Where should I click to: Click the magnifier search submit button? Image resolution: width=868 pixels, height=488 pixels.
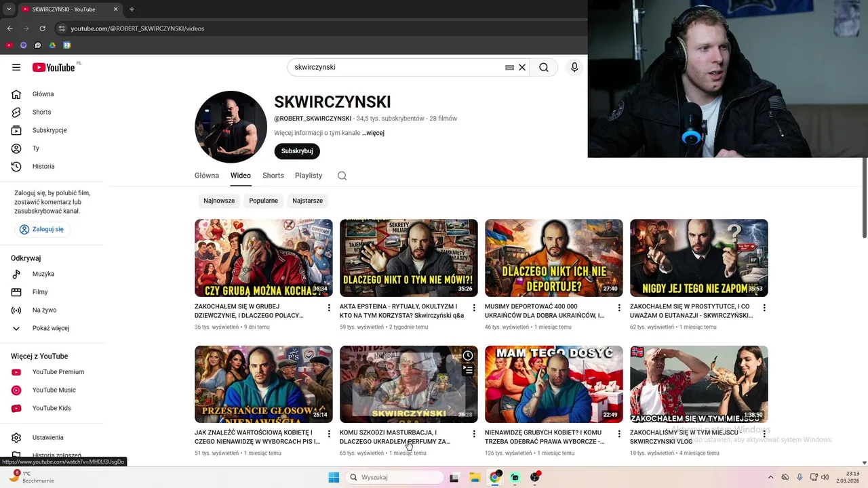[544, 67]
